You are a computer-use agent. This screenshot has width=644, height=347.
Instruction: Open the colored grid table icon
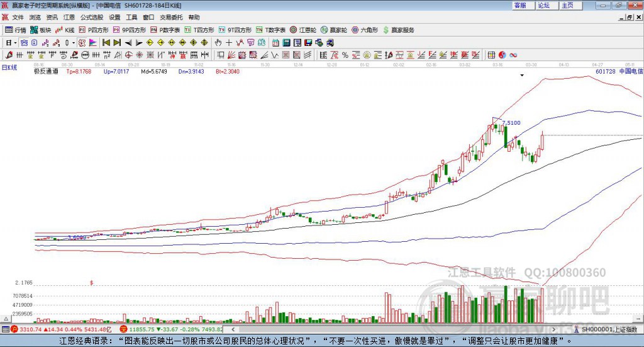pos(491,55)
